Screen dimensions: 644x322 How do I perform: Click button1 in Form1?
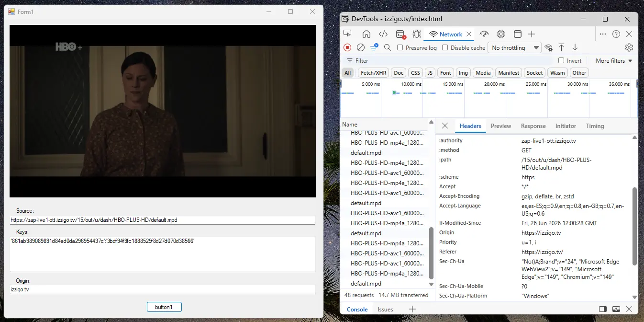(164, 307)
